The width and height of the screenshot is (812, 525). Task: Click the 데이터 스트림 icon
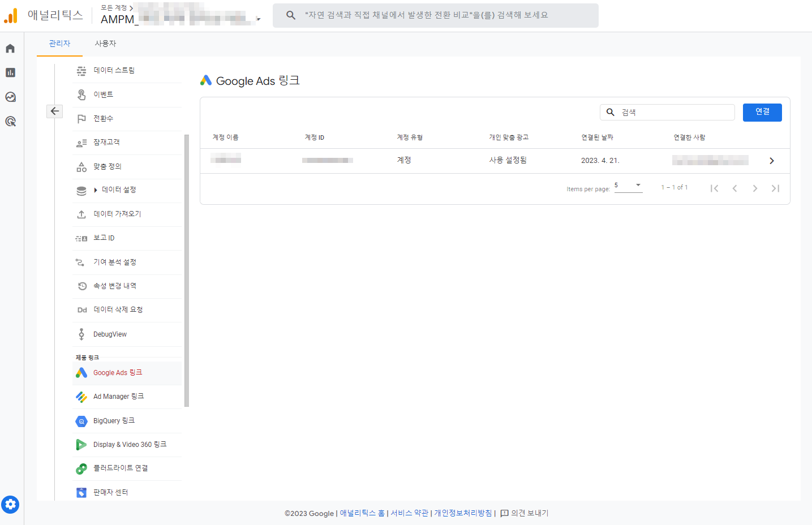[81, 71]
